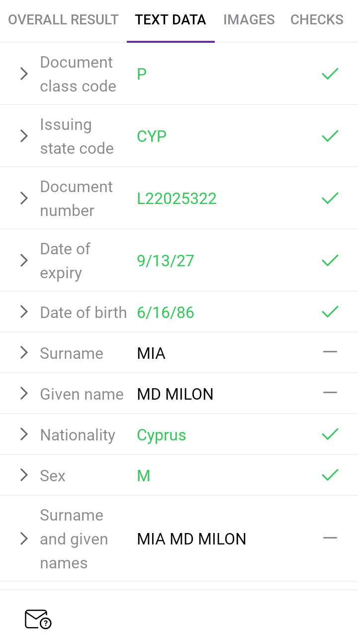Click the Date of birth checkmark
This screenshot has width=358, height=644.
tap(330, 312)
